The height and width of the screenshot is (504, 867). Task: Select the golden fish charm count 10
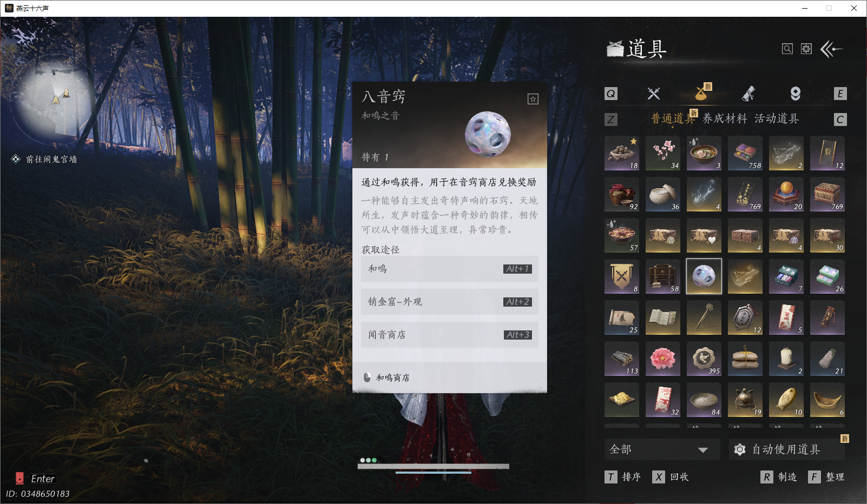coord(786,400)
